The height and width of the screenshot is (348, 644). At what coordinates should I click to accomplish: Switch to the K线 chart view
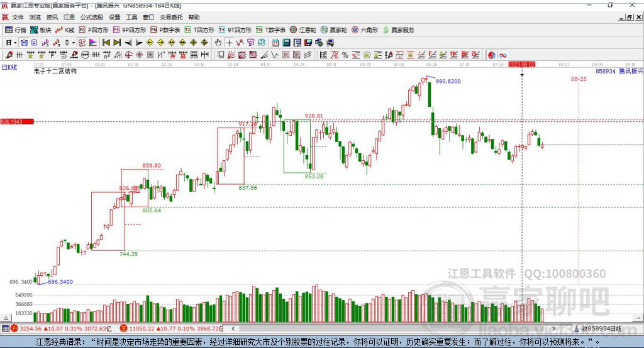(65, 30)
